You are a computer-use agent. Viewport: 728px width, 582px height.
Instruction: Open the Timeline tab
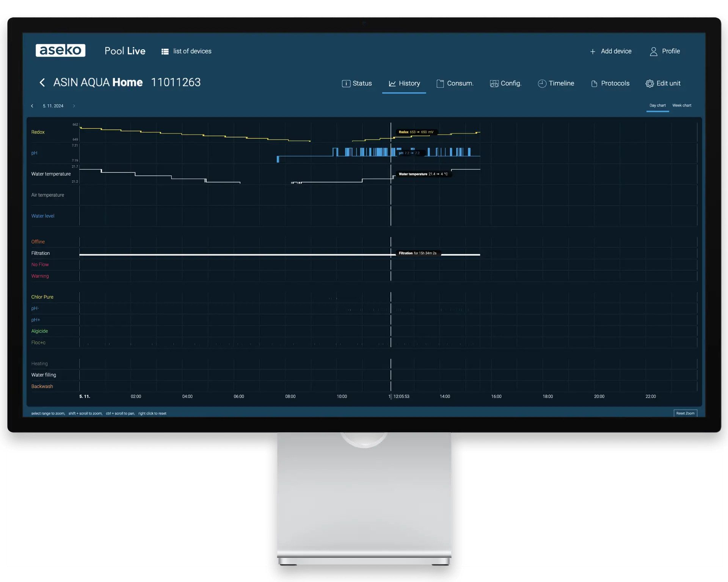pos(556,84)
